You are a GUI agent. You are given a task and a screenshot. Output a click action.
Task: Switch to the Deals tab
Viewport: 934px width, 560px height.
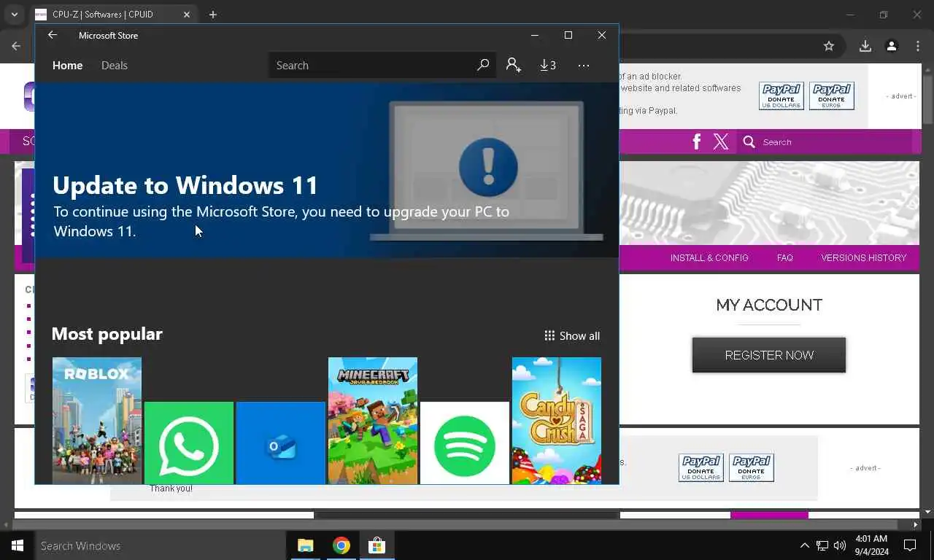pos(115,66)
